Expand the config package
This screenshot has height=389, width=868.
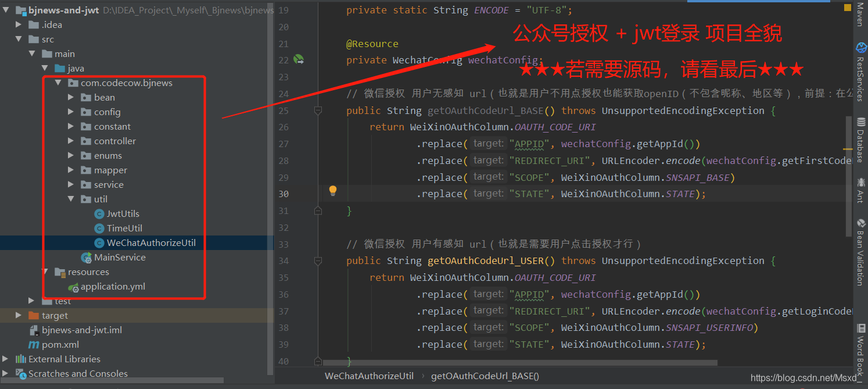71,112
